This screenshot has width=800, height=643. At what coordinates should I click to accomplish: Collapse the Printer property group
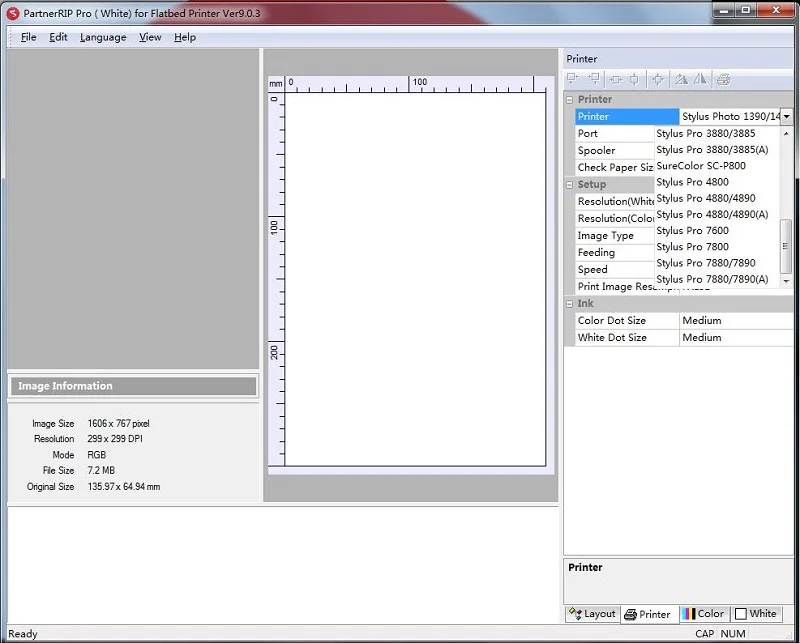click(569, 100)
